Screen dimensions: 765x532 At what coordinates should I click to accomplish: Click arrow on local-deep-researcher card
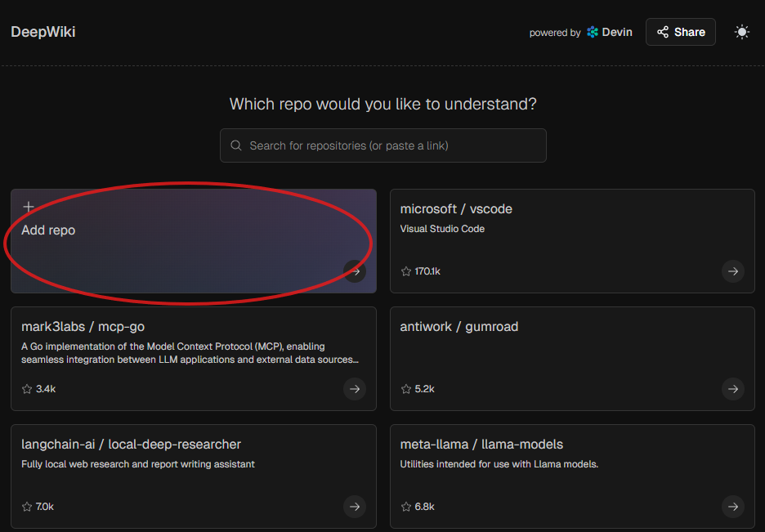(355, 507)
